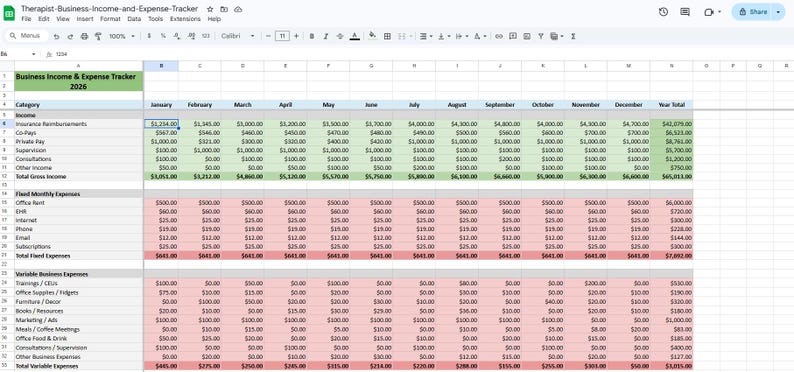Open the Data menu

[x=134, y=19]
